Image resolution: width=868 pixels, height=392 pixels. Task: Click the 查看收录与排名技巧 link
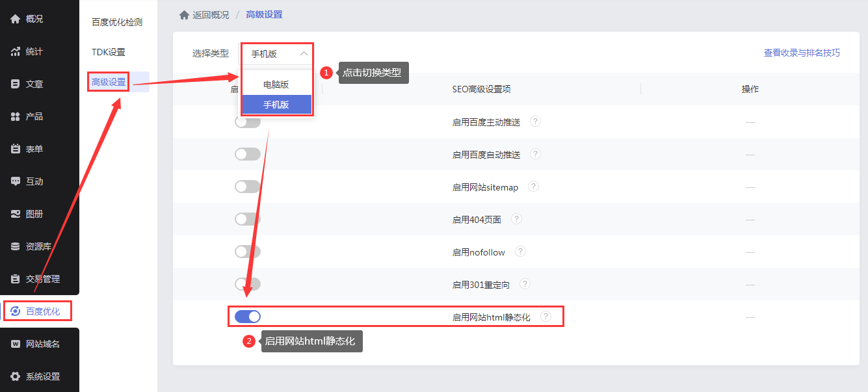(802, 53)
